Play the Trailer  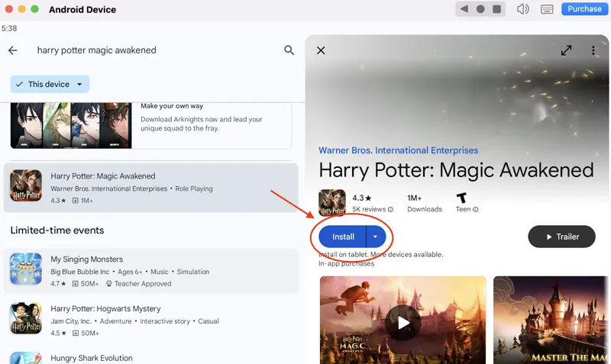point(561,237)
